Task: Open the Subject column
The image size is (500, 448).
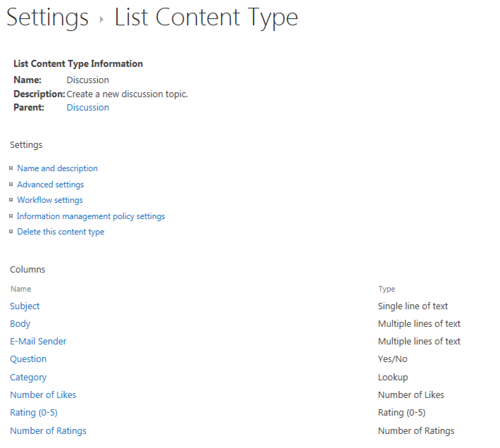Action: pyautogui.click(x=25, y=306)
